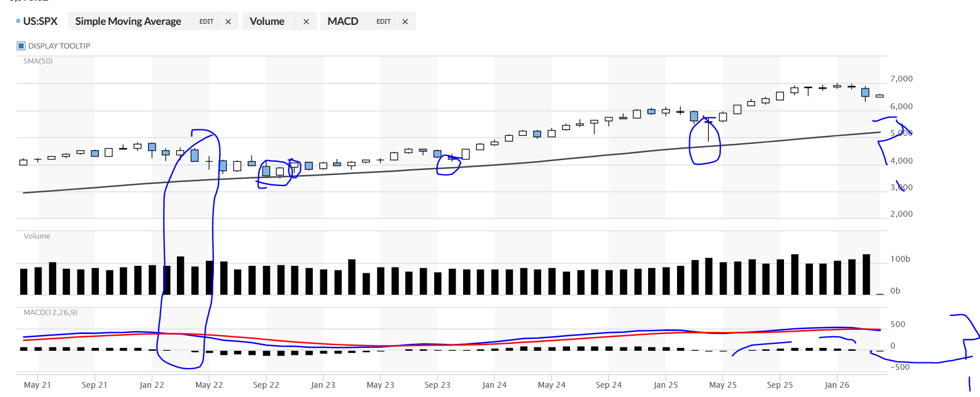Remove the Volume indicator
Image resolution: width=980 pixels, height=397 pixels.
(x=306, y=21)
